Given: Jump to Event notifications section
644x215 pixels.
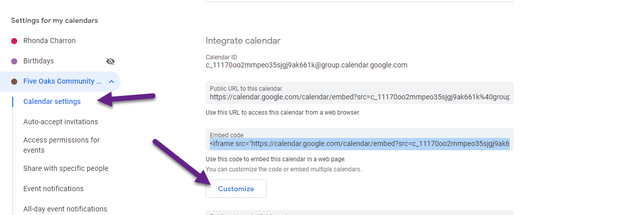Looking at the screenshot, I should 53,189.
